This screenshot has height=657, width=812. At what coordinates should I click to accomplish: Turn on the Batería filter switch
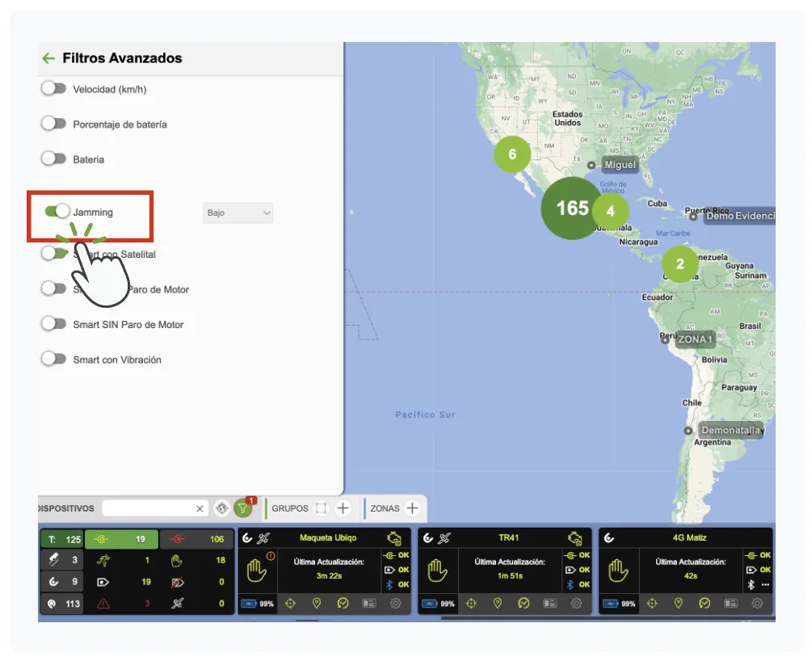click(54, 158)
